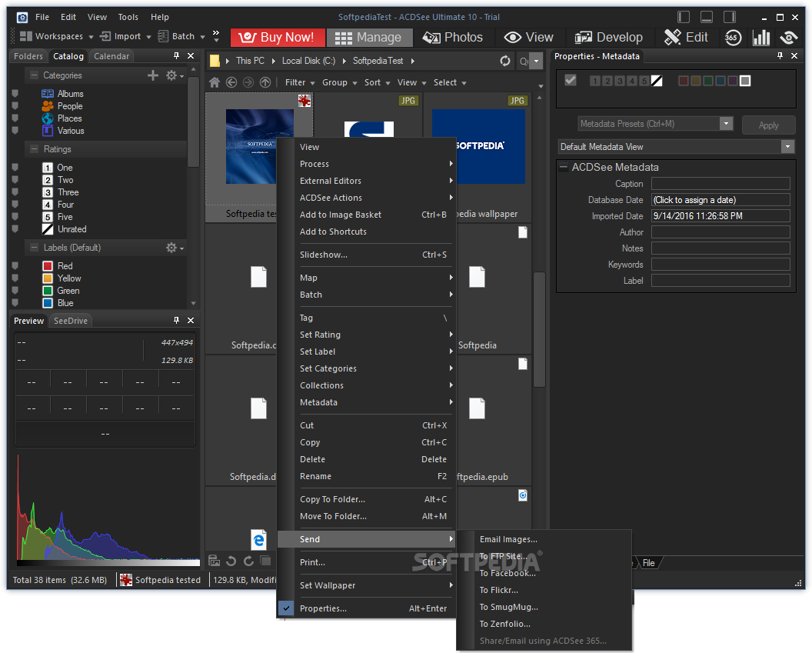
Task: Switch to Develop mode
Action: click(608, 37)
